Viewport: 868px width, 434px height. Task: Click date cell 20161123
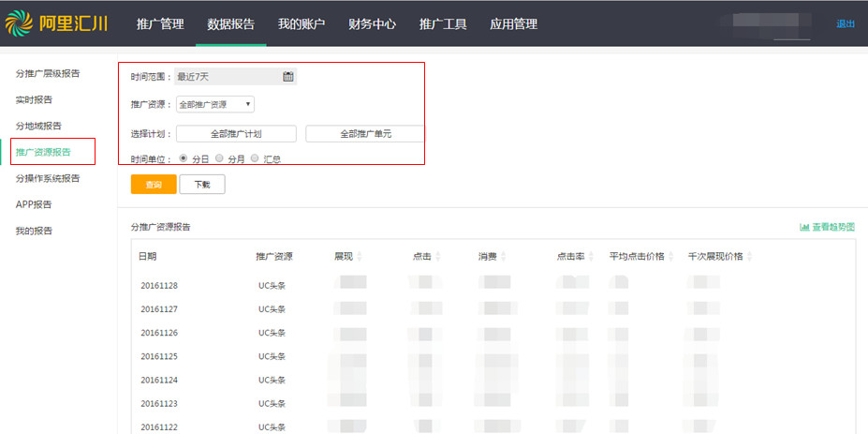(159, 403)
